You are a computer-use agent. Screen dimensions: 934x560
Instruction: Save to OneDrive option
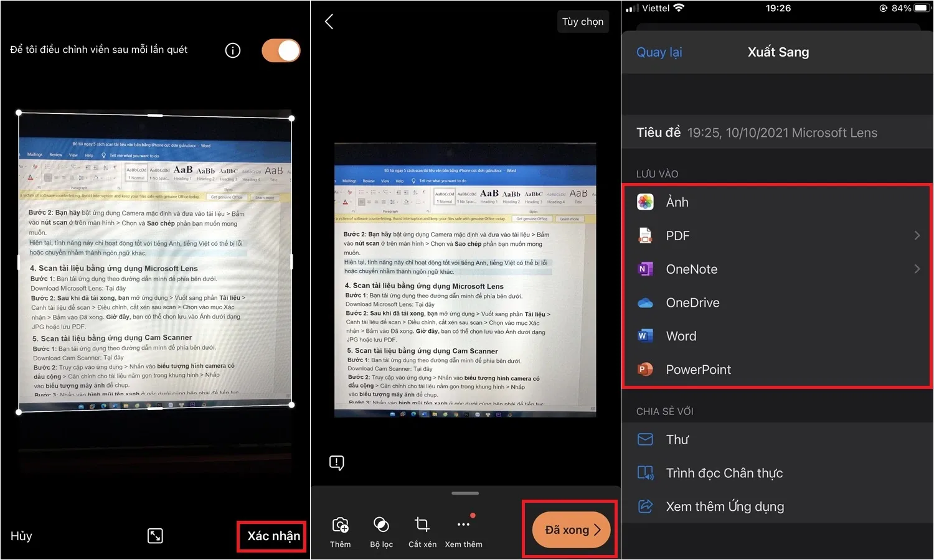pos(777,302)
